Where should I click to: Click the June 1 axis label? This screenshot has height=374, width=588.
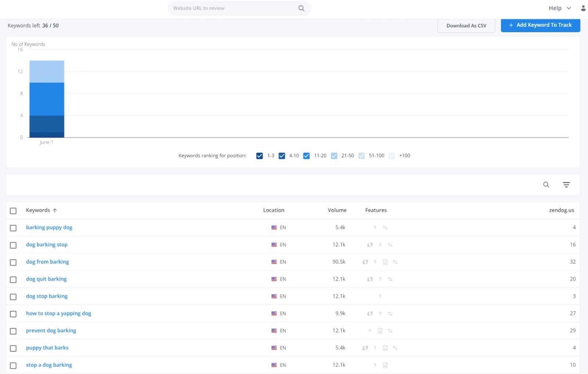point(47,142)
